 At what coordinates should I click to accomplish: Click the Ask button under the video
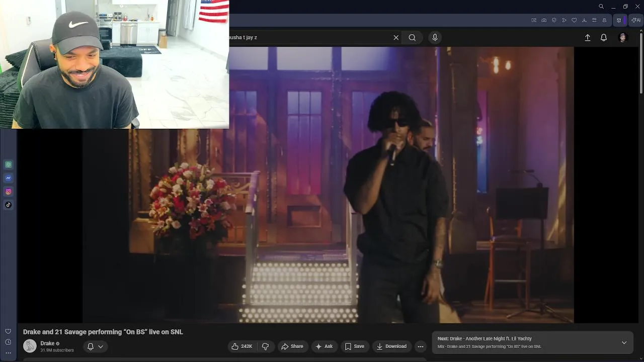click(324, 346)
